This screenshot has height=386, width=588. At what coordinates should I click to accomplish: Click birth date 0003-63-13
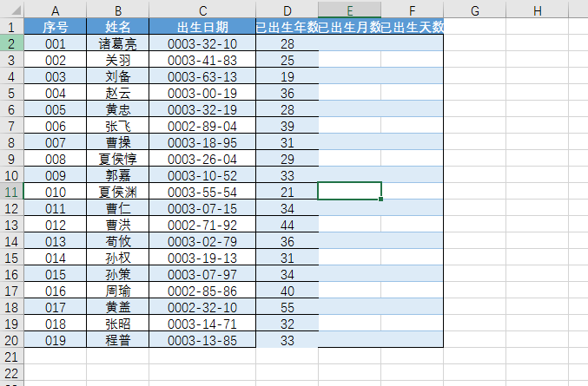point(202,76)
